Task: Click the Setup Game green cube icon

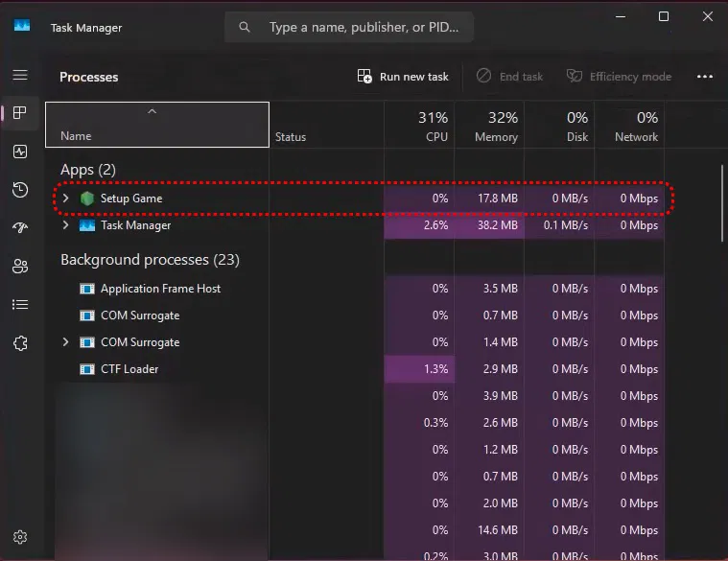Action: point(87,199)
